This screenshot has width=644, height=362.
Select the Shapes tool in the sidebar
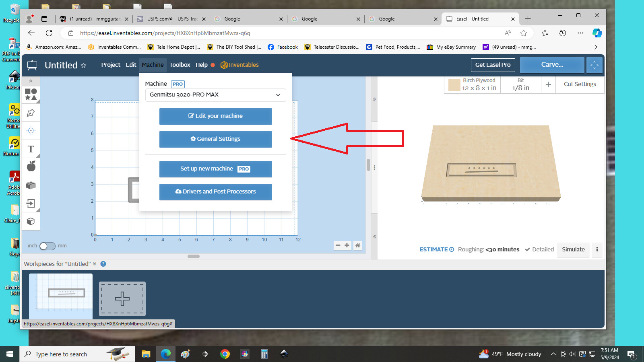point(31,93)
